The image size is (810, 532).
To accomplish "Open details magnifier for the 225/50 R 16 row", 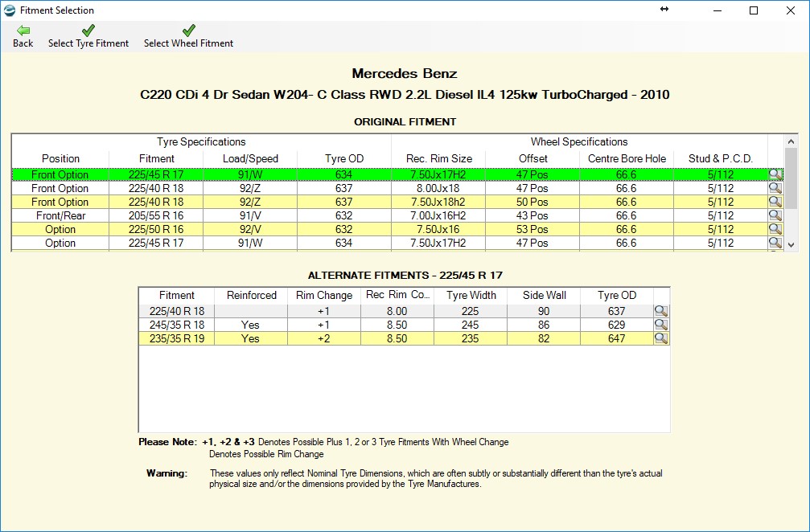I will point(775,229).
